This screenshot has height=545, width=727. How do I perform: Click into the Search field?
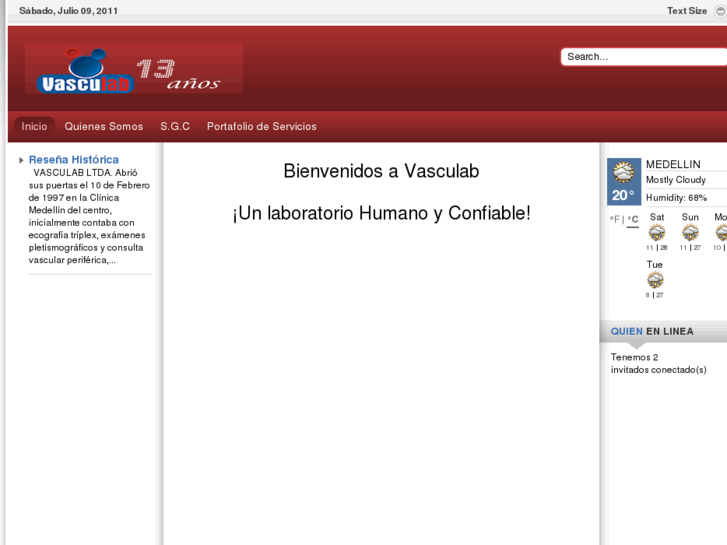pos(644,57)
